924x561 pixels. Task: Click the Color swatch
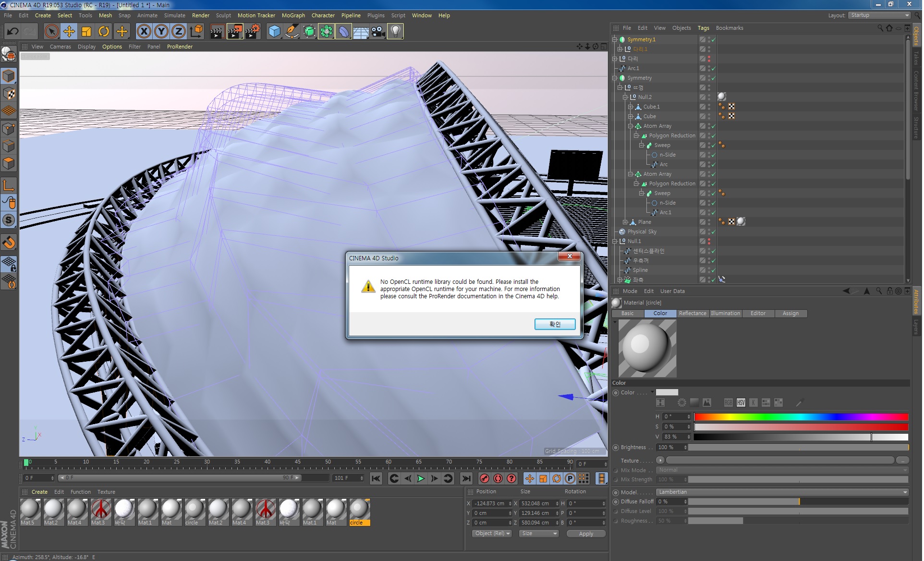click(667, 392)
